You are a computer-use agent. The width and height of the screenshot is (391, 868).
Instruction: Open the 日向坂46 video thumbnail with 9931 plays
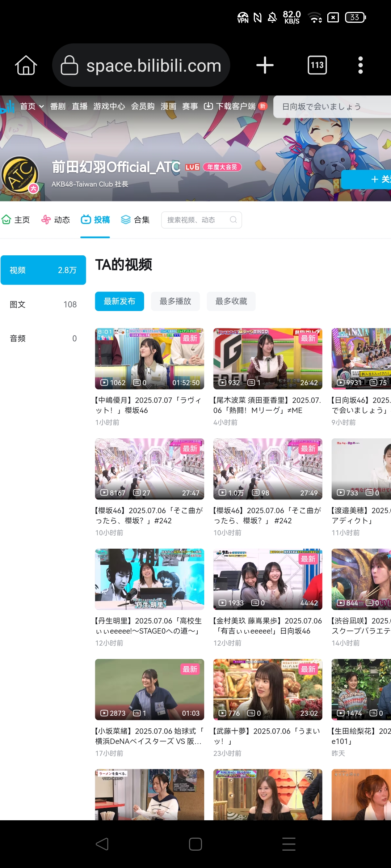(x=361, y=359)
